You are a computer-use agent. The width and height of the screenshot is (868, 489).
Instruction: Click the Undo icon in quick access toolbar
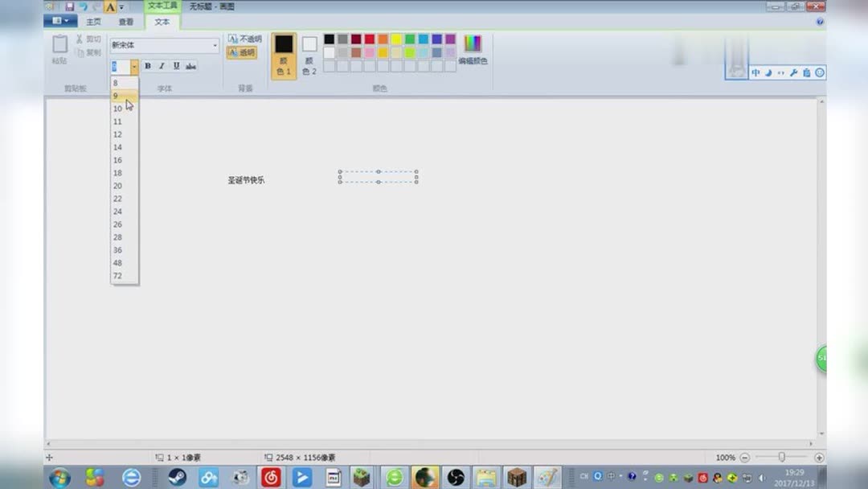[x=84, y=6]
